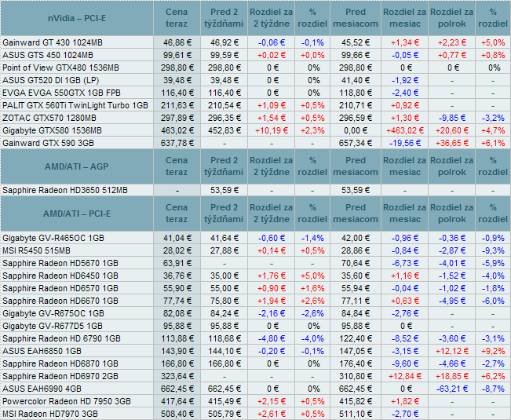Select Sapphire Radeon HD6870 1GB name
511x420 pixels.
60,363
